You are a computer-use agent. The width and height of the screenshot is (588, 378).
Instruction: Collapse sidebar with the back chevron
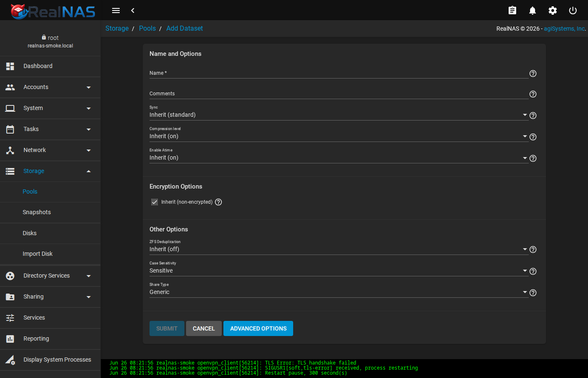pos(133,10)
